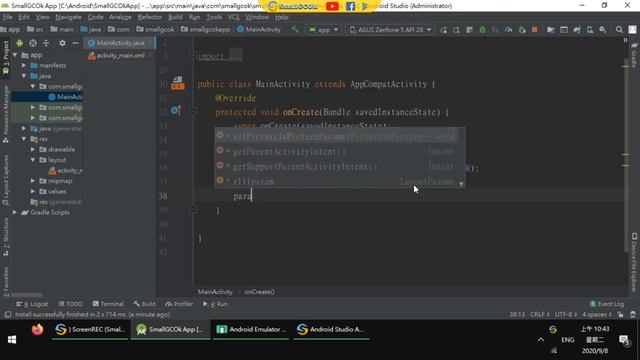The height and width of the screenshot is (360, 640).
Task: Select res (generated) in tree
Action: pos(56,202)
